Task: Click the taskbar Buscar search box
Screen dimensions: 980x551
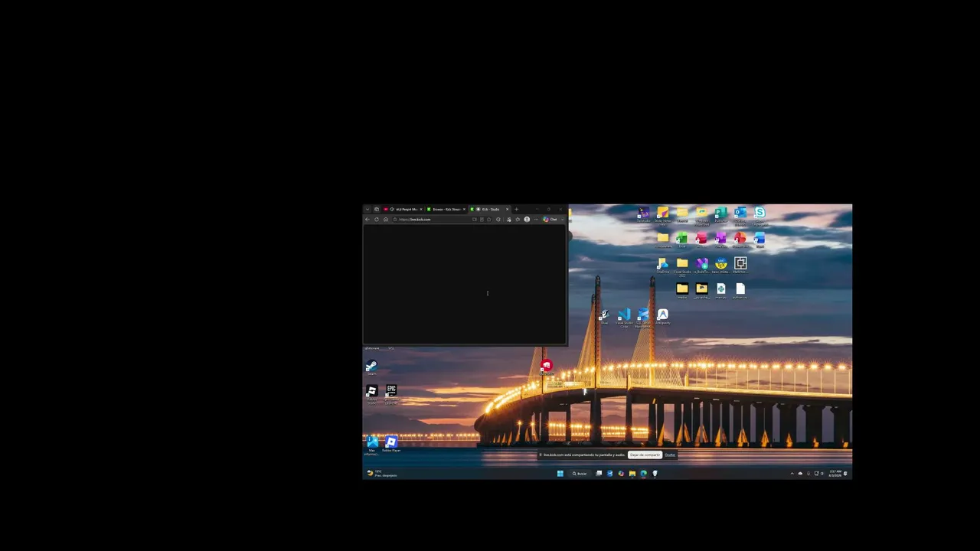Action: click(x=580, y=473)
